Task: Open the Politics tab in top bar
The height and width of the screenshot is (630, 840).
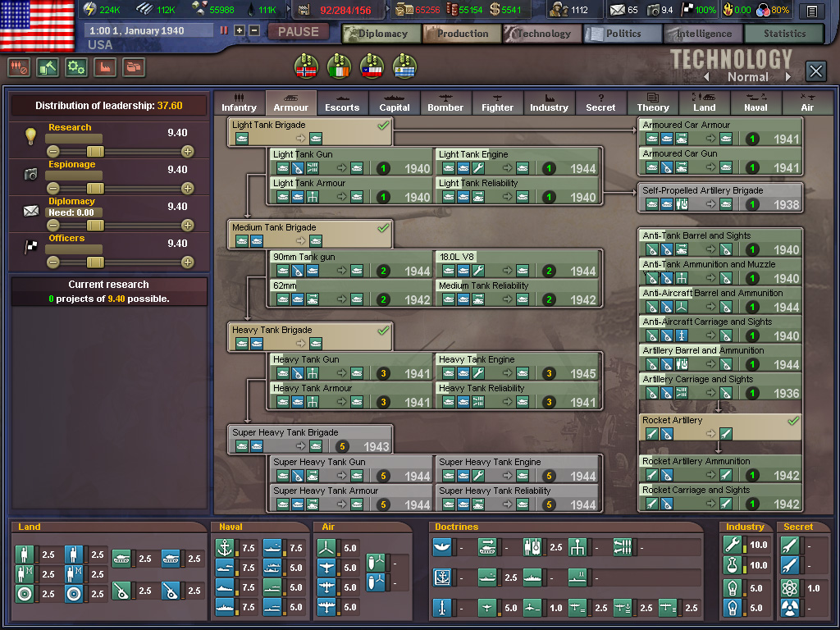Action: [x=623, y=34]
